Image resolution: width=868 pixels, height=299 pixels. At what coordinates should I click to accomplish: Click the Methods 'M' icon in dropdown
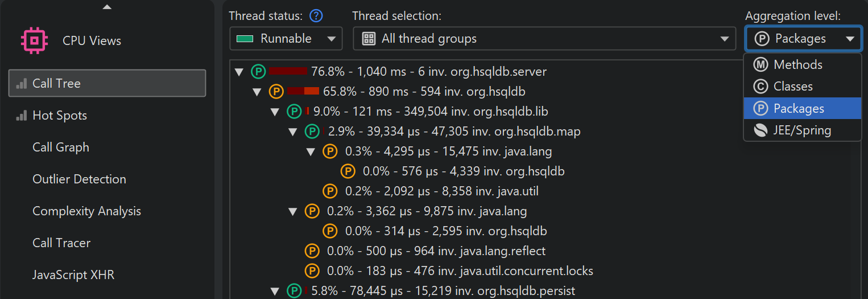pyautogui.click(x=760, y=64)
